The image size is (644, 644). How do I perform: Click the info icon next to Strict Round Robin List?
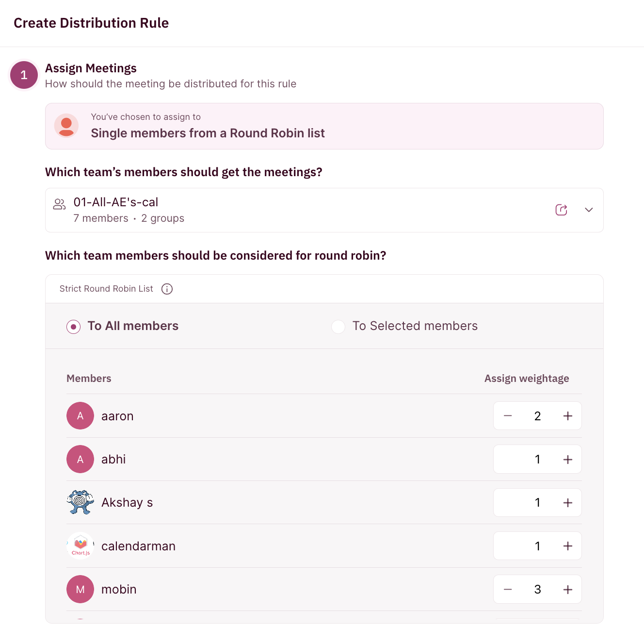(x=167, y=289)
